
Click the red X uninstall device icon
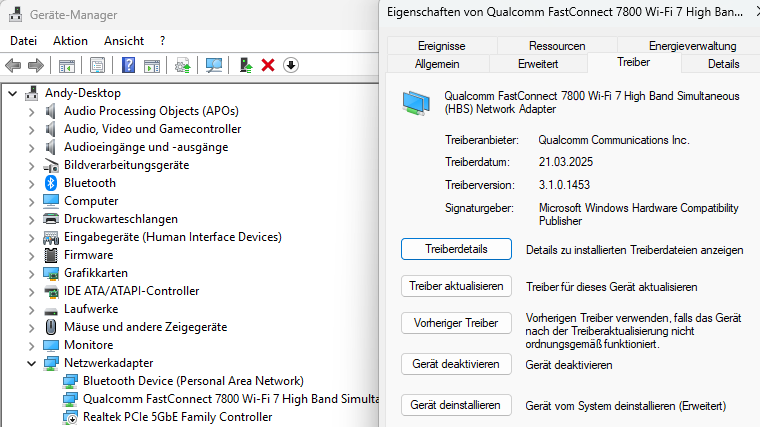pyautogui.click(x=268, y=65)
